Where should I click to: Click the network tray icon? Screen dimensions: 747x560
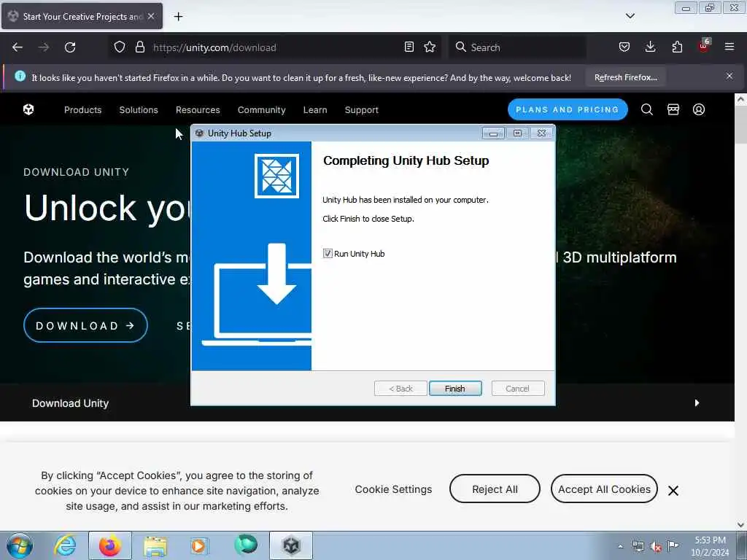(638, 546)
